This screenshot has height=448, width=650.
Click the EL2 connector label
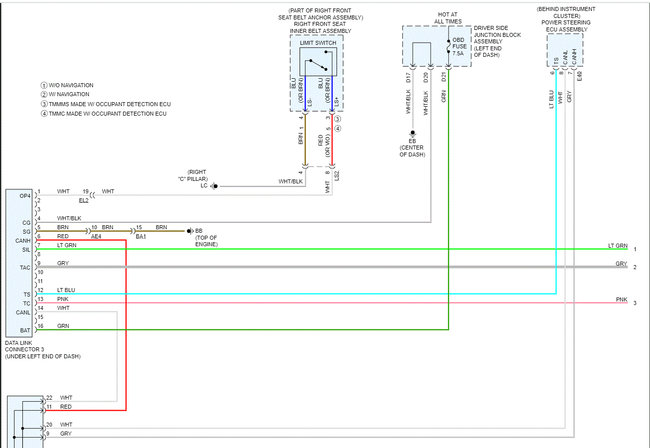(x=84, y=200)
